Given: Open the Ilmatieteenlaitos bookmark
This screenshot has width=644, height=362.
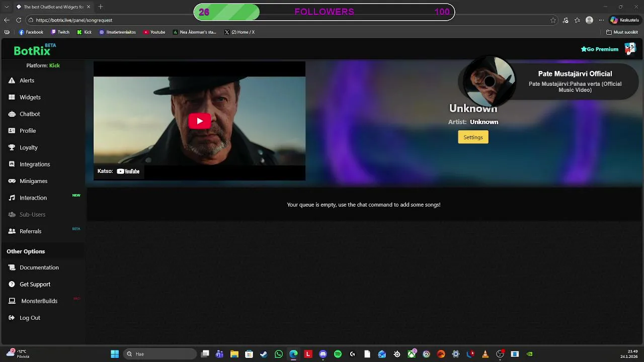Looking at the screenshot, I should [117, 32].
